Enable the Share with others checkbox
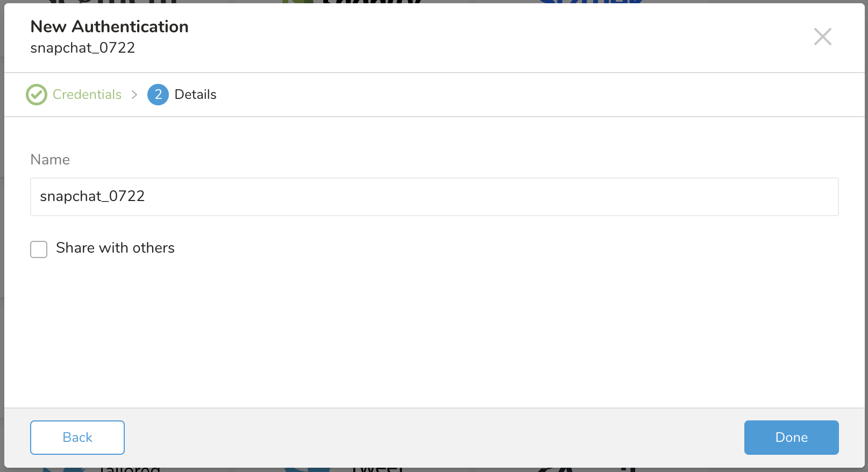Screen dimensions: 868x472 [x=39, y=249]
